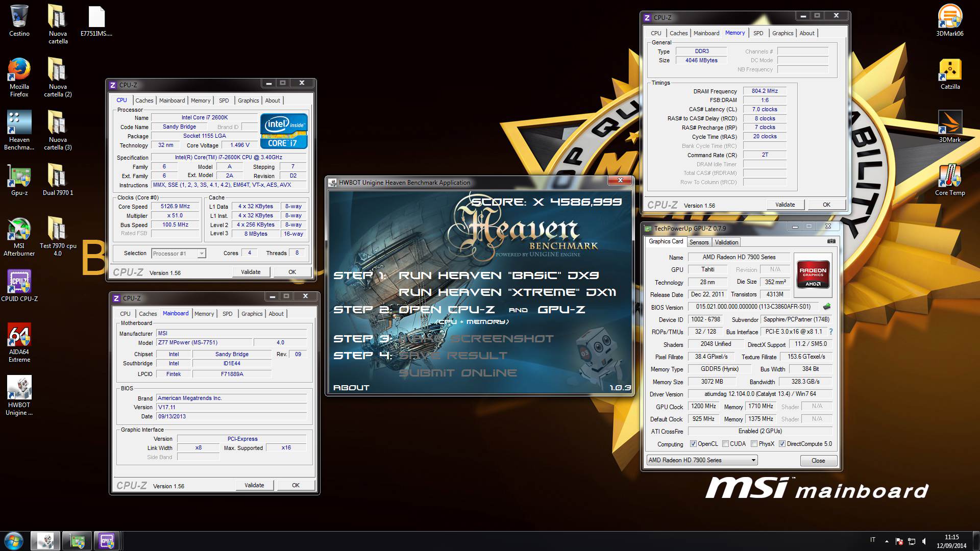
Task: Open the Gpu-z desktop shortcut
Action: (x=19, y=180)
